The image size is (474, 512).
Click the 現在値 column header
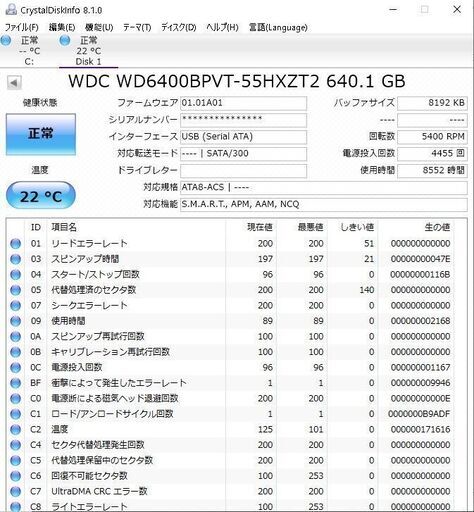251,228
